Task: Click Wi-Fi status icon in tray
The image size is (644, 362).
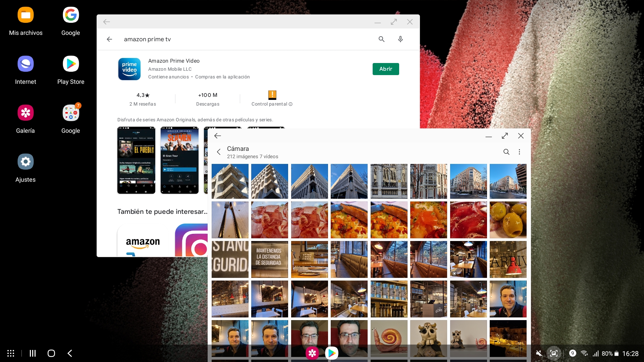Action: [584, 353]
